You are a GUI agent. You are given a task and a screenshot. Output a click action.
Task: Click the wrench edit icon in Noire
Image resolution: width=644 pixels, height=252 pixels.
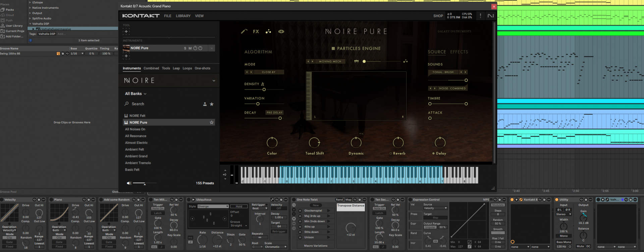[244, 31]
